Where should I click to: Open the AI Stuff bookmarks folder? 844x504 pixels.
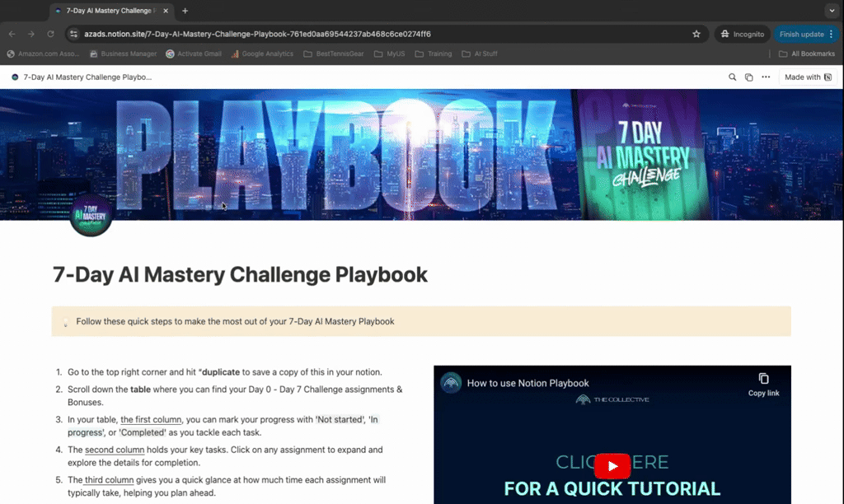coord(481,54)
